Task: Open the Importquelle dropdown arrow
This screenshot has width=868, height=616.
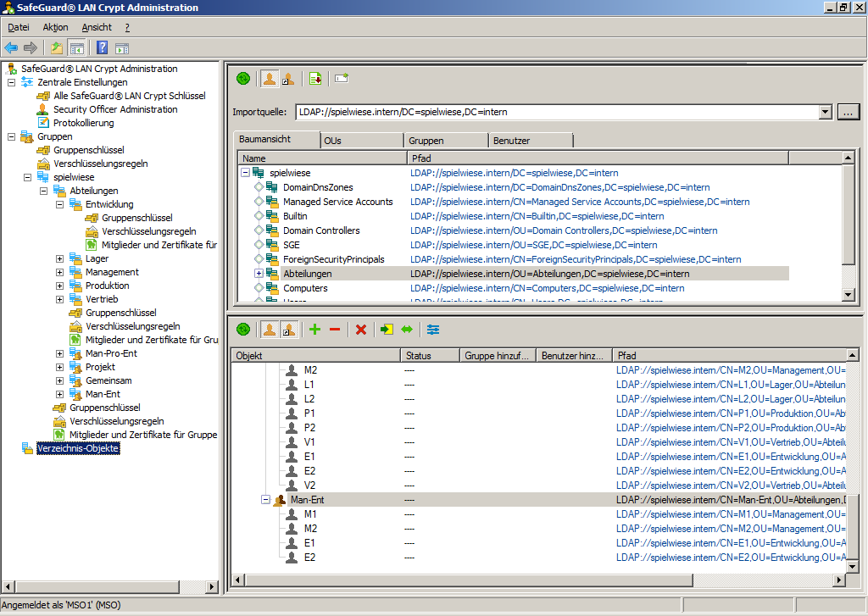Action: 826,112
